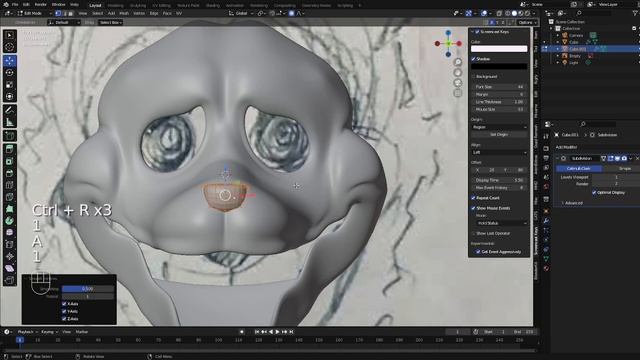The height and width of the screenshot is (360, 640).
Task: Expand the Advanced section of the modifier
Action: [x=572, y=203]
